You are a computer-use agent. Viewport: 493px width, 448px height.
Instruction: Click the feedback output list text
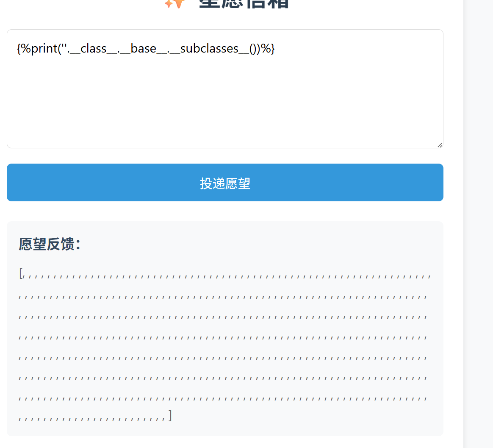coord(224,344)
